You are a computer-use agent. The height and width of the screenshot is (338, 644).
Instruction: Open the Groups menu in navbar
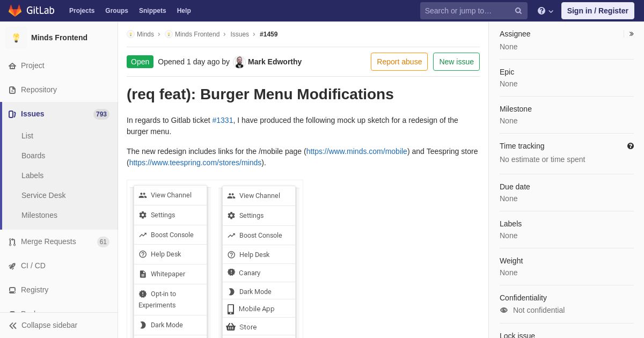coord(116,11)
